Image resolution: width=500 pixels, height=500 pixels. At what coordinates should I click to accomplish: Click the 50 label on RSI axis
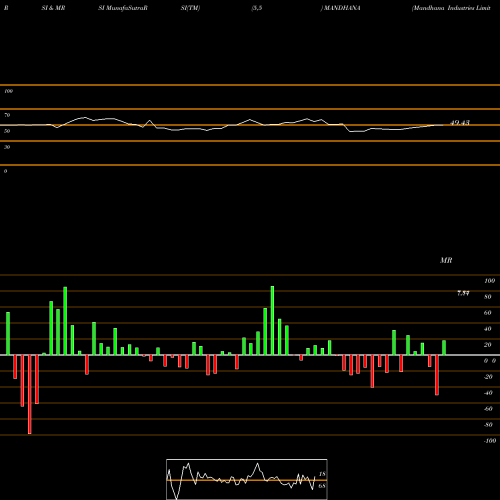(7, 131)
